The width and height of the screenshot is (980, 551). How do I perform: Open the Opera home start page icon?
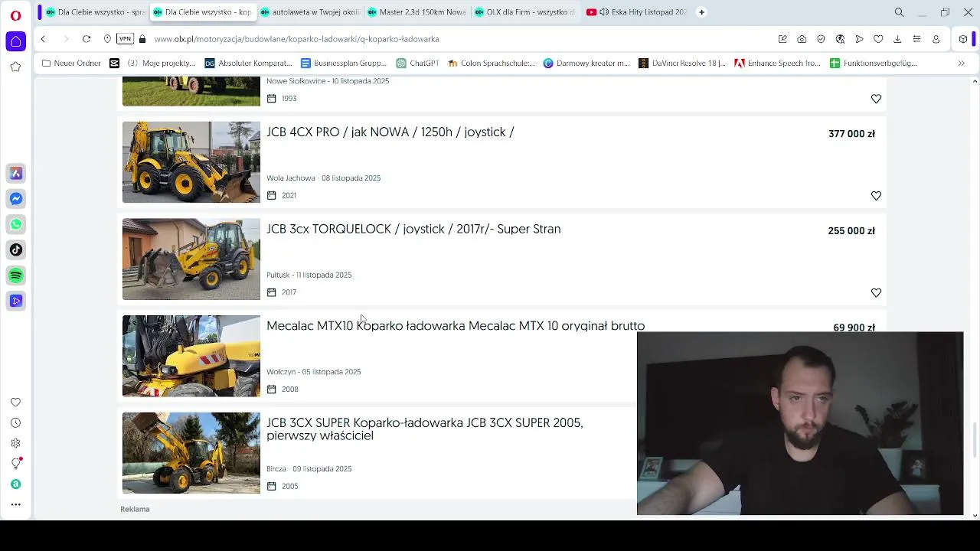pos(16,41)
